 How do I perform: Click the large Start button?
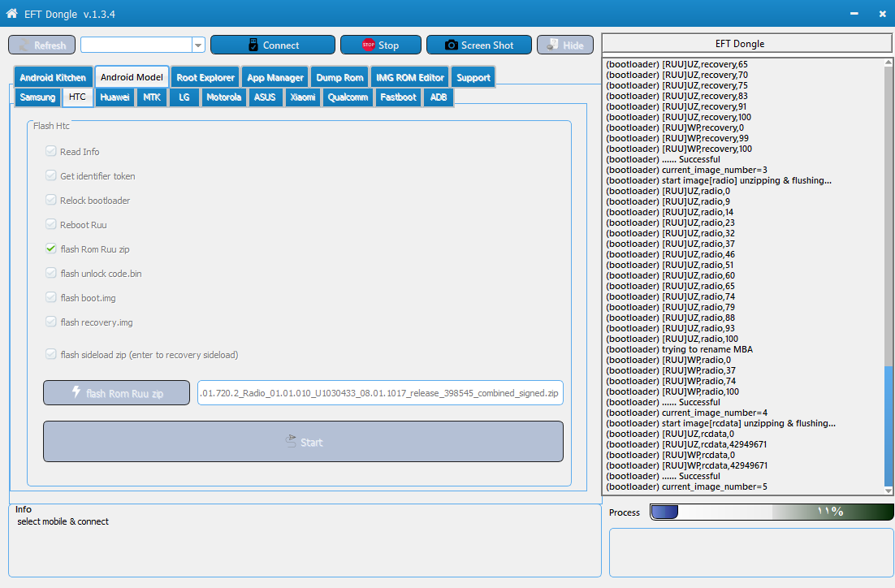tap(303, 441)
